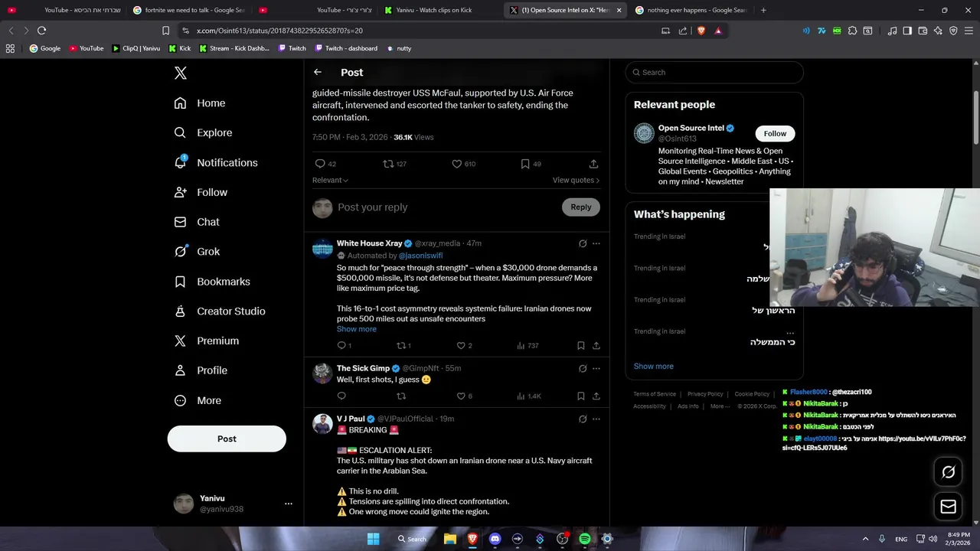The height and width of the screenshot is (551, 980).
Task: Switch to Yanivu Kick clips tab
Action: (x=433, y=10)
